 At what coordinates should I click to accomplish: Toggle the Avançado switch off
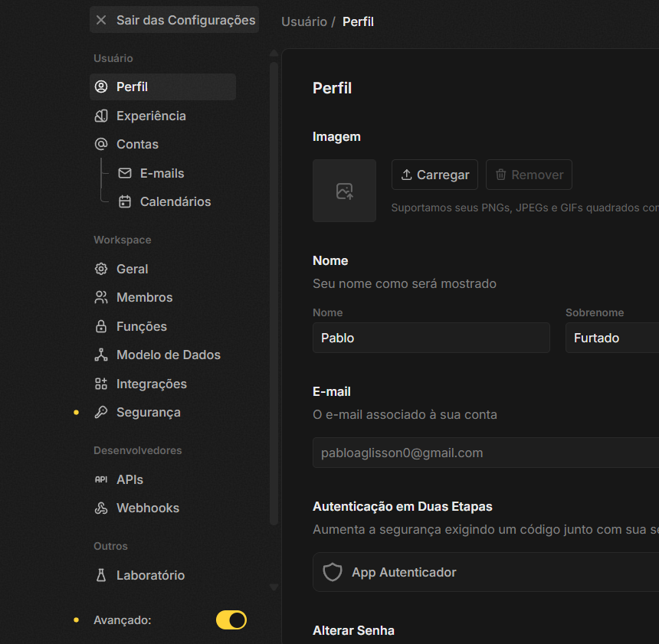click(231, 620)
